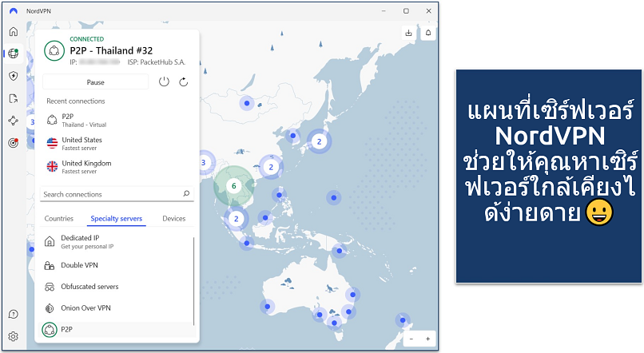Click the Mongolia server marker
This screenshot has width=644, height=353.
point(247,104)
